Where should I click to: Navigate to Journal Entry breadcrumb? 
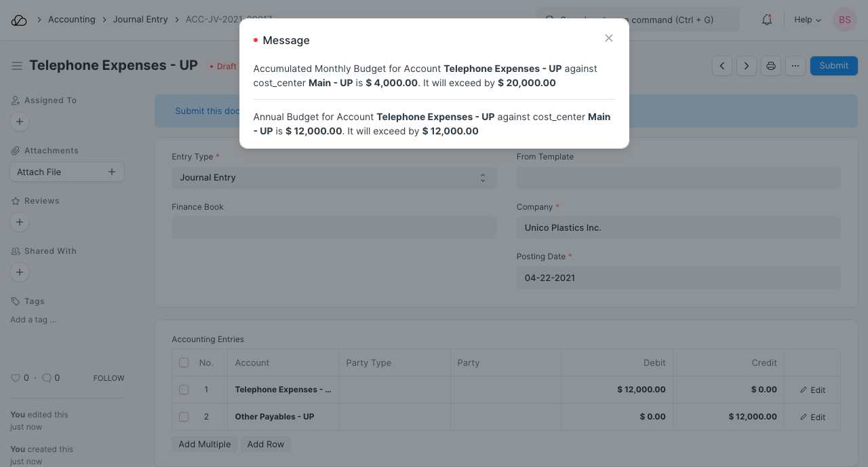tap(140, 20)
